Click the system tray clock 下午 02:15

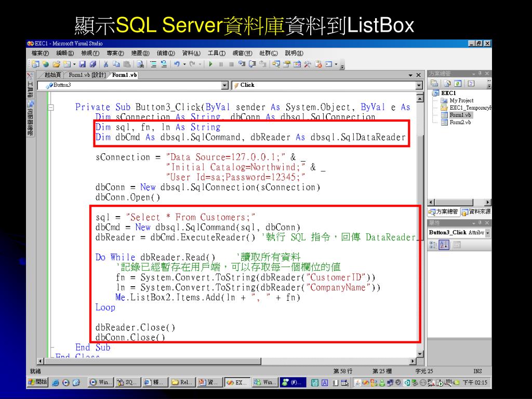coord(475,382)
